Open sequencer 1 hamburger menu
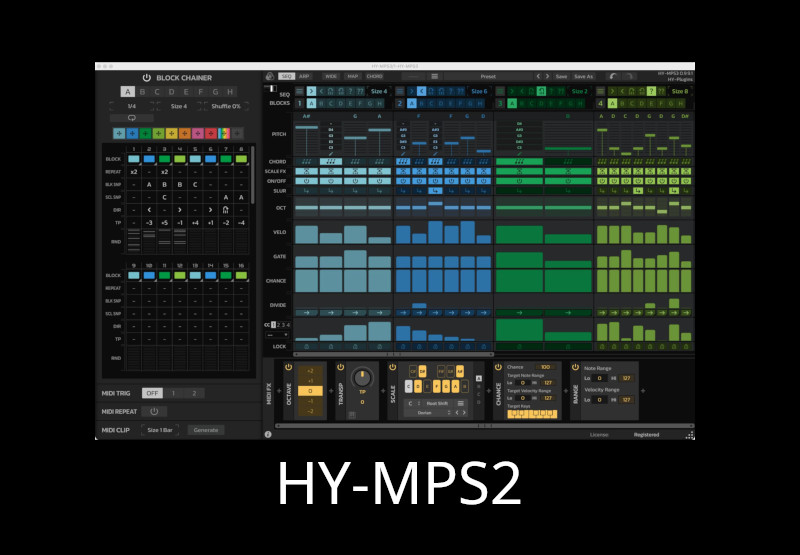This screenshot has height=555, width=800. [x=299, y=91]
